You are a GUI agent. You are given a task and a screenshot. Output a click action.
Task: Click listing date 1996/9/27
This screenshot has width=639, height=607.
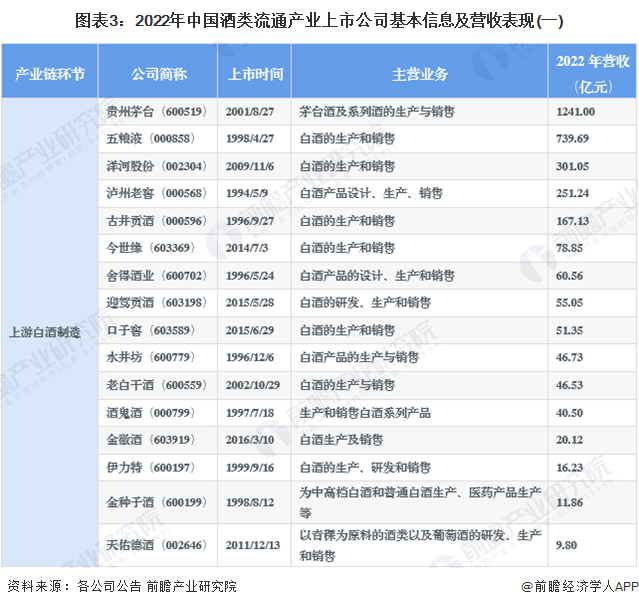(x=250, y=221)
